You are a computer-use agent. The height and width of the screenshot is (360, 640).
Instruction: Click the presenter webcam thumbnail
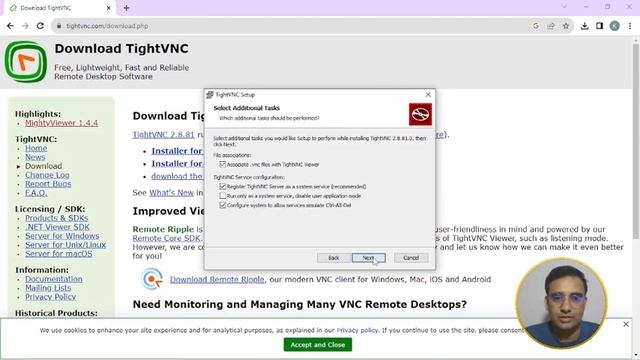coord(561,303)
